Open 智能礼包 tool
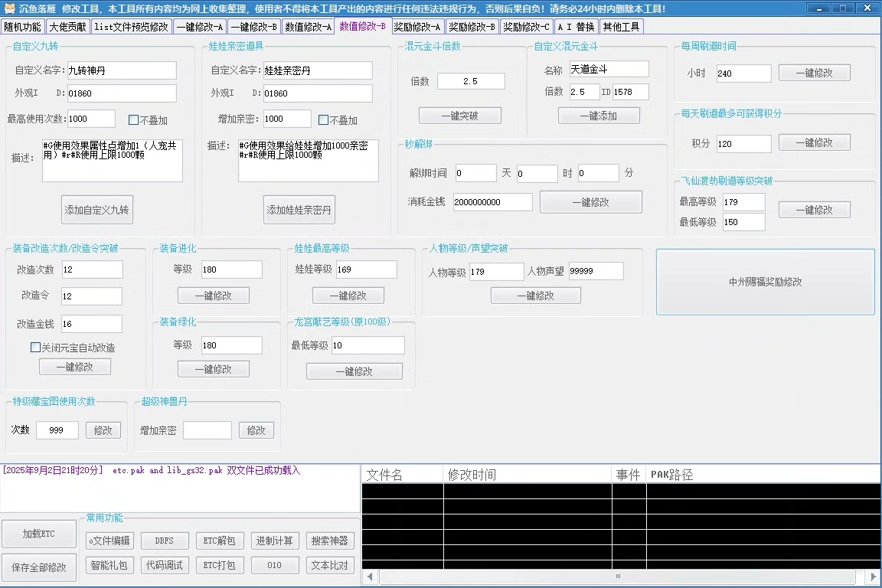Image resolution: width=882 pixels, height=588 pixels. [x=109, y=565]
